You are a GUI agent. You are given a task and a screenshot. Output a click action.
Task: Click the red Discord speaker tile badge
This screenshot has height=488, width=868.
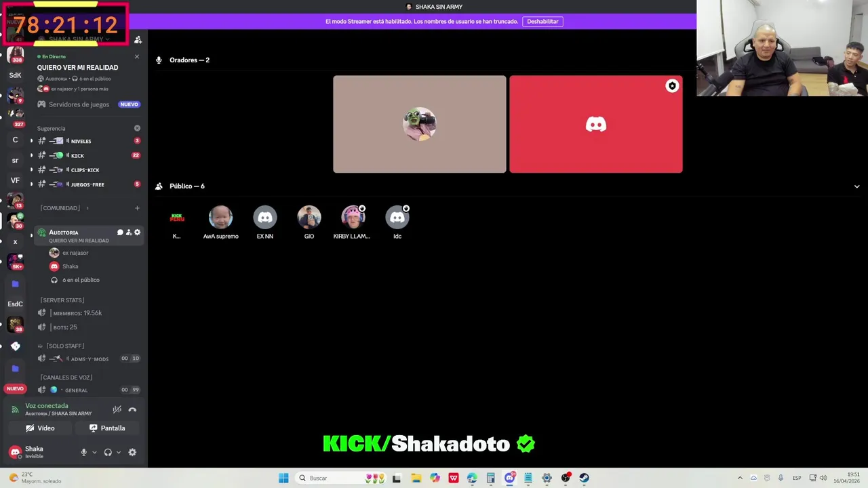point(672,86)
